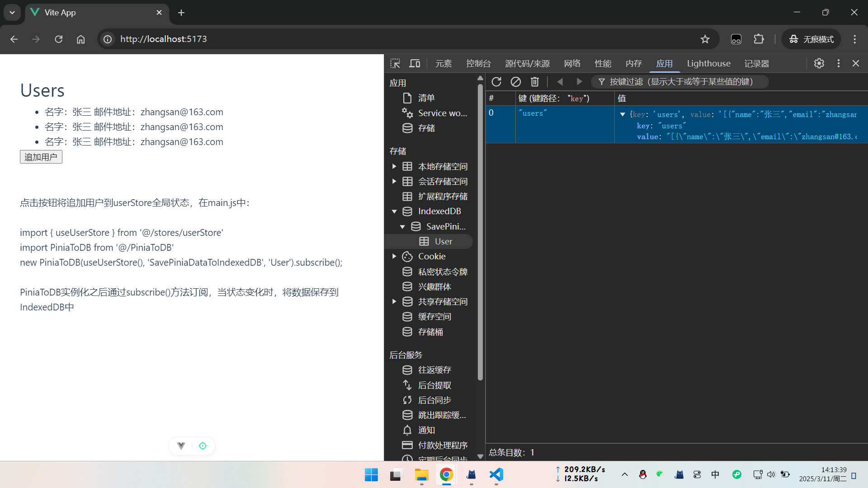The image size is (868, 488).
Task: Delete selected IndexedDB entries with trash icon
Action: pos(535,82)
